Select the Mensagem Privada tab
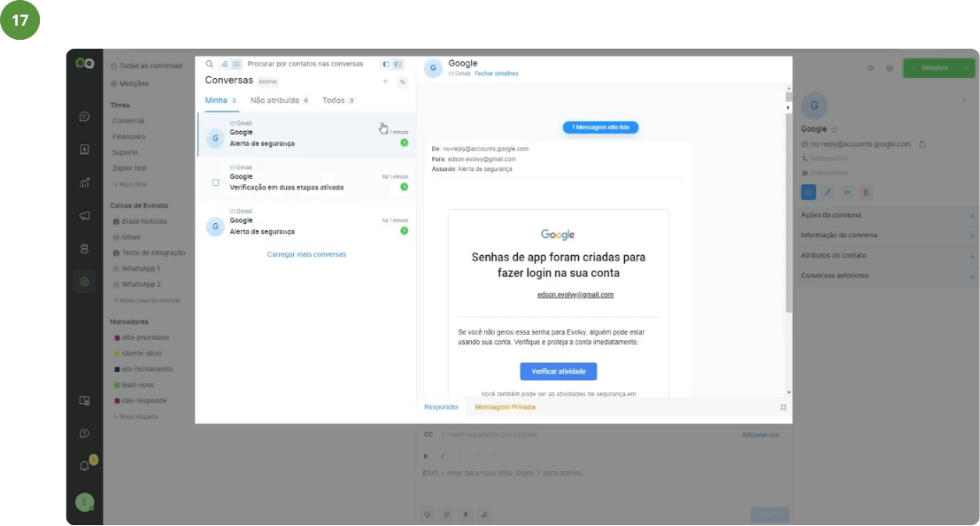This screenshot has height=526, width=980. [505, 407]
